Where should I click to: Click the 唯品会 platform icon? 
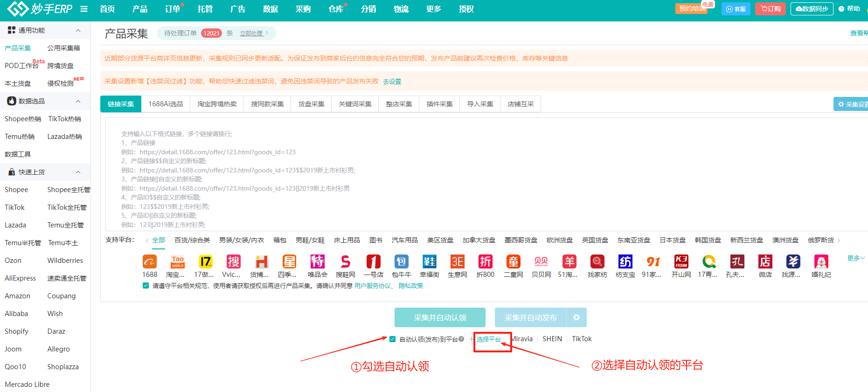tap(317, 261)
